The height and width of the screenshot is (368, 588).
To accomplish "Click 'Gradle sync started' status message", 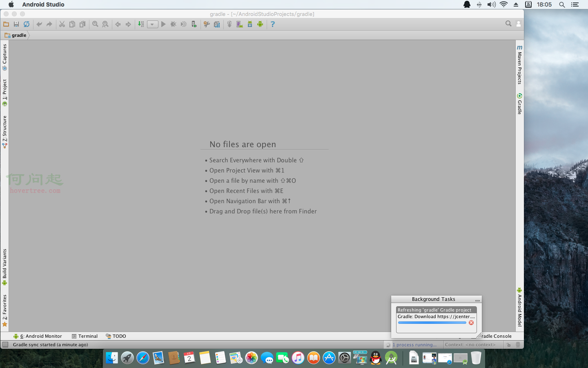I will coord(51,345).
